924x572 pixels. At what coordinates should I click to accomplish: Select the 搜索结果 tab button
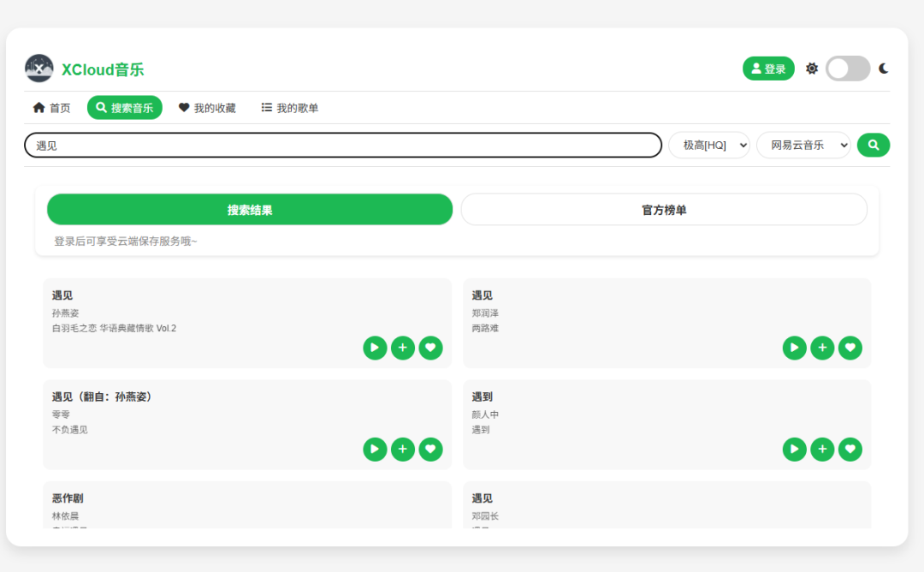[x=249, y=209]
